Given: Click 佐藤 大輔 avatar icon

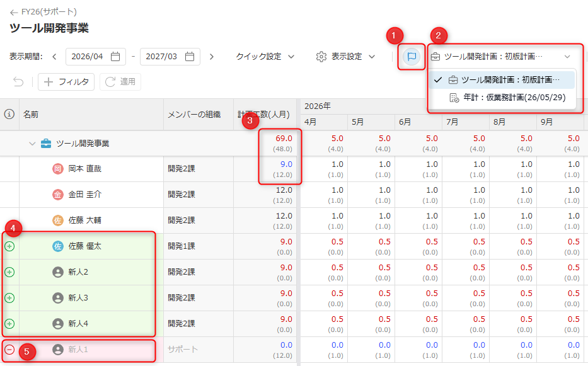Looking at the screenshot, I should pos(58,220).
